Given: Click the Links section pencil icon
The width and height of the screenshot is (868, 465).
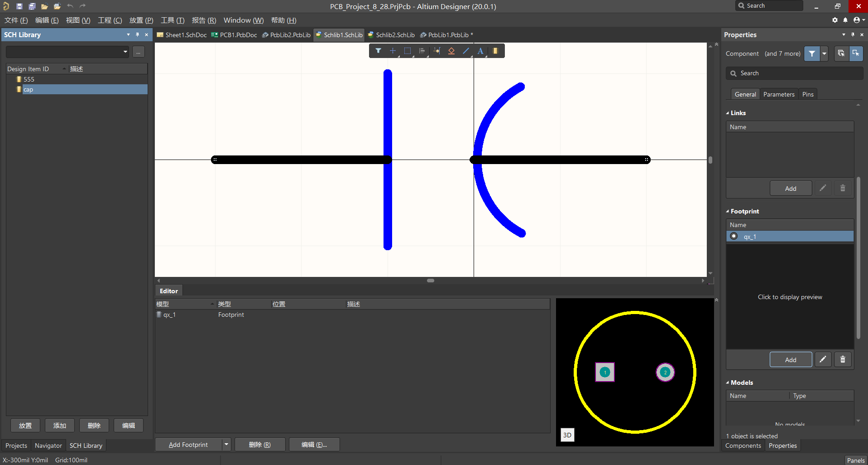Looking at the screenshot, I should click(823, 188).
